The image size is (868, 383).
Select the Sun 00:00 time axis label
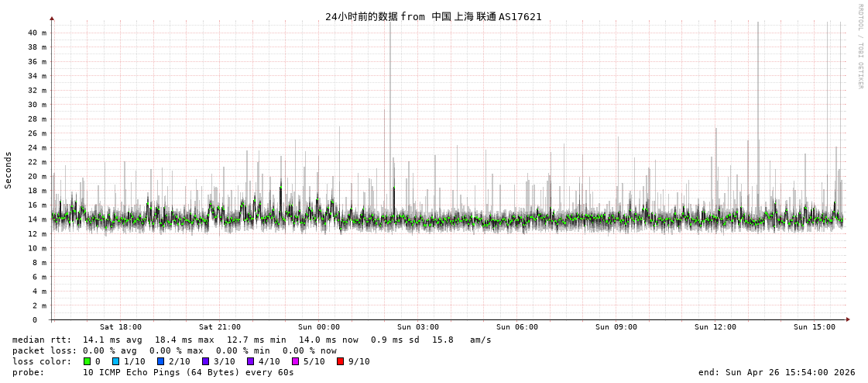click(319, 327)
